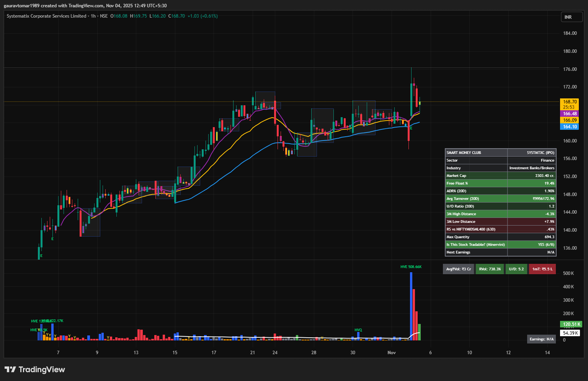Click the NSE exchange label in the legend
The image size is (588, 381).
[x=103, y=16]
